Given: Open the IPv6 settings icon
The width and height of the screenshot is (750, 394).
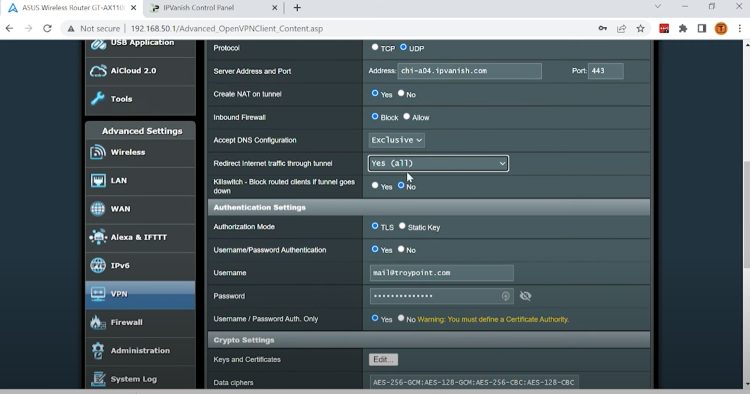Looking at the screenshot, I should (98, 265).
